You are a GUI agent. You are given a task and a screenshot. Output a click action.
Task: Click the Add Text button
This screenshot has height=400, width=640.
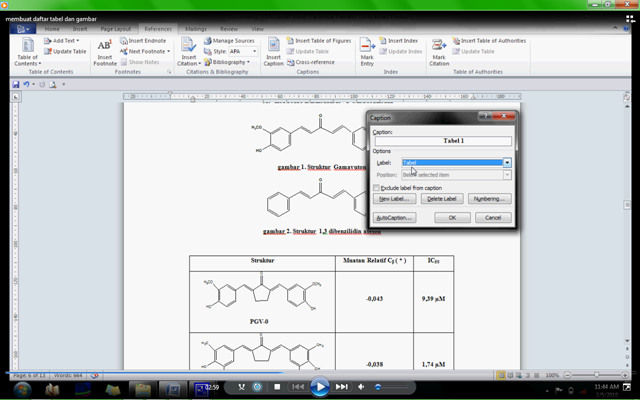62,41
